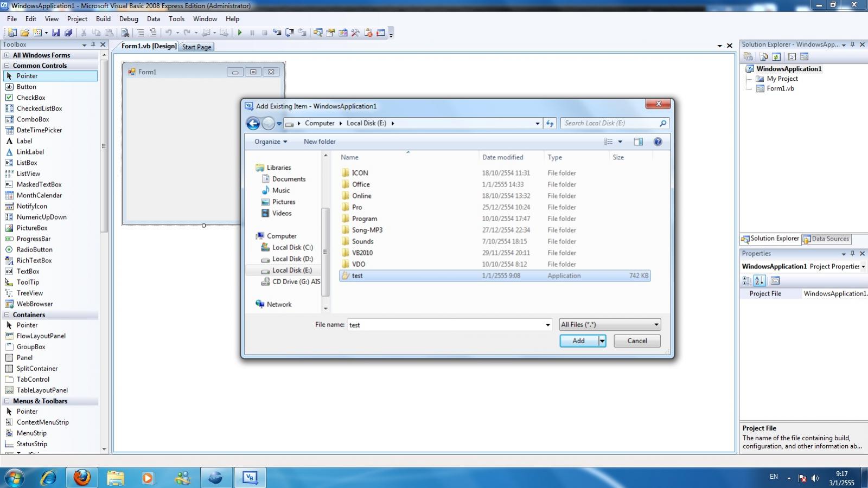868x488 pixels.
Task: Open Firefox from the Windows taskbar
Action: (82, 478)
